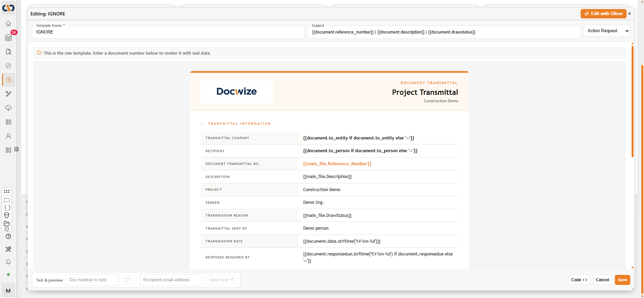Click the orange Save button
The width and height of the screenshot is (644, 298).
(623, 280)
